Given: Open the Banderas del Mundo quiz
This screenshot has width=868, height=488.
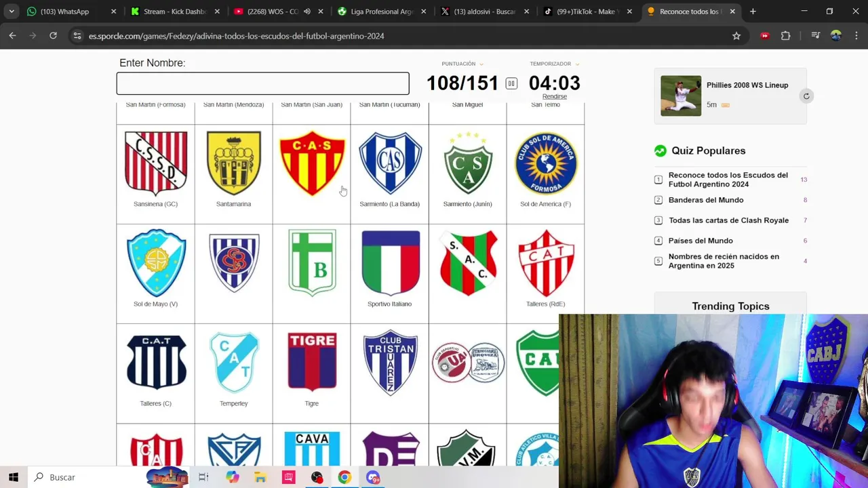Looking at the screenshot, I should click(x=706, y=200).
